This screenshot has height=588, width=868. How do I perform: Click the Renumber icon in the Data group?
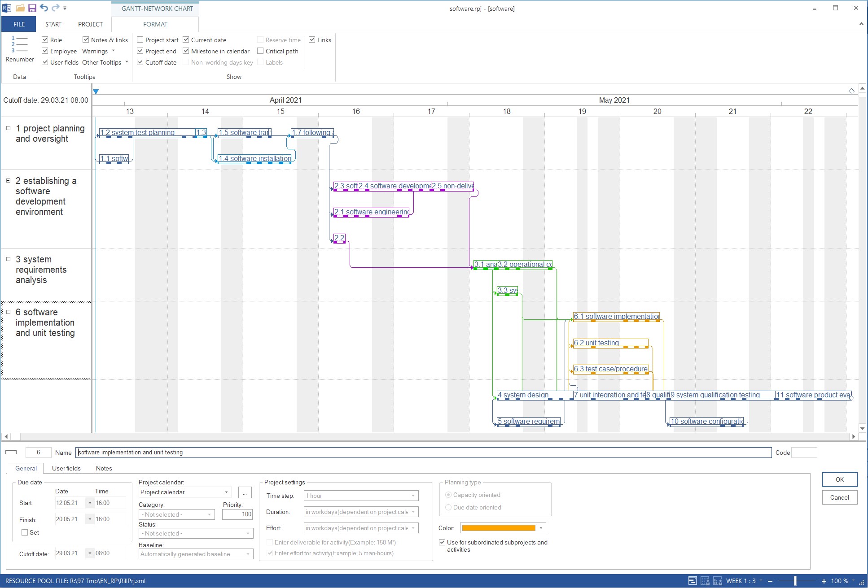[19, 44]
